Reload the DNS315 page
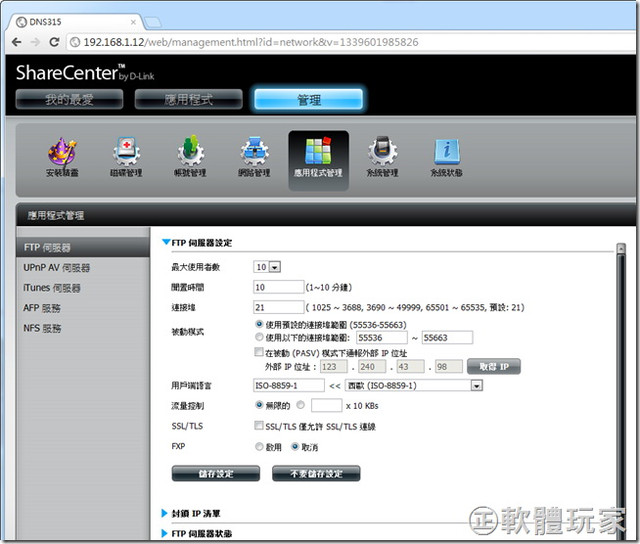The image size is (640, 544). coord(54,42)
